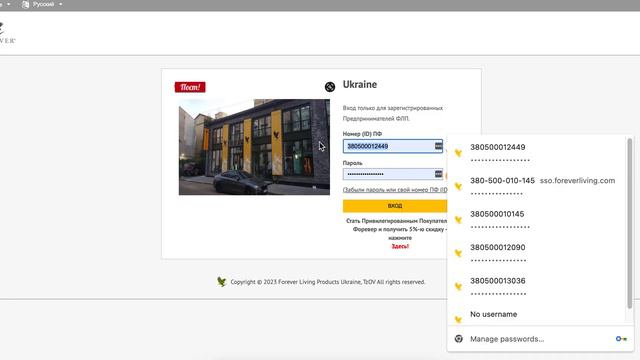Click the Ukraine country heading
Viewport: 640px width, 360px height.
click(x=360, y=84)
